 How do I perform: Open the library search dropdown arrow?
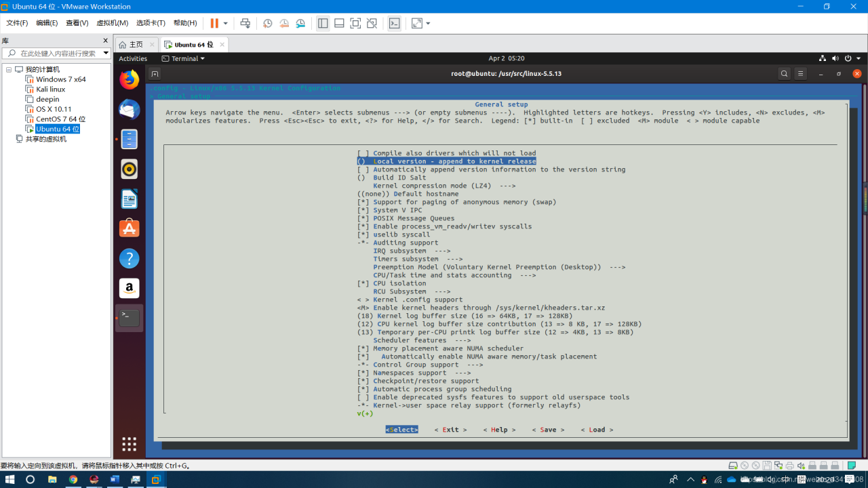point(106,53)
